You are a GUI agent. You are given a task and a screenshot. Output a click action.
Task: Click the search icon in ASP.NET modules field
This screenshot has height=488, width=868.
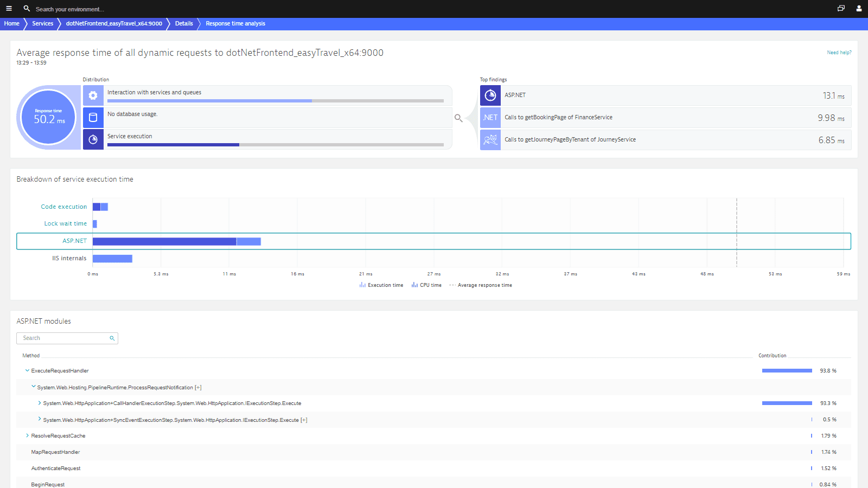pyautogui.click(x=112, y=338)
